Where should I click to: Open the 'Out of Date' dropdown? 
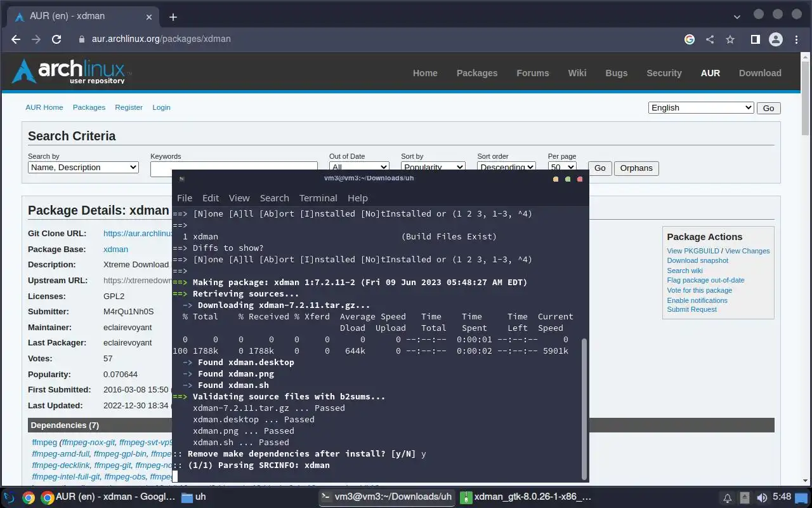[x=359, y=167]
